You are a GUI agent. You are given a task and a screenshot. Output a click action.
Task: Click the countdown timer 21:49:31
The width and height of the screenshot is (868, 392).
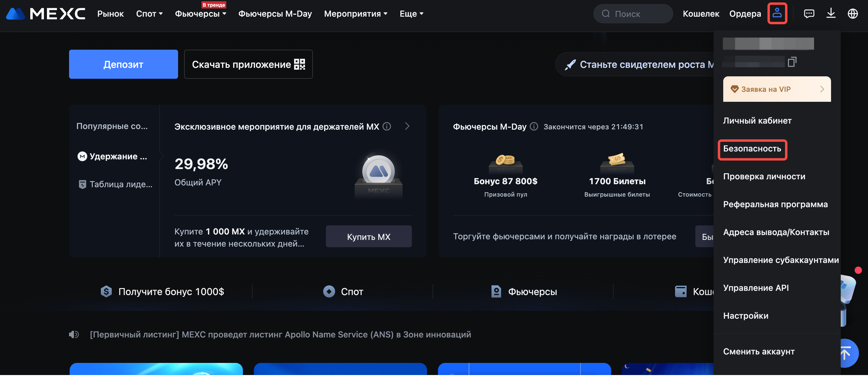coord(627,127)
